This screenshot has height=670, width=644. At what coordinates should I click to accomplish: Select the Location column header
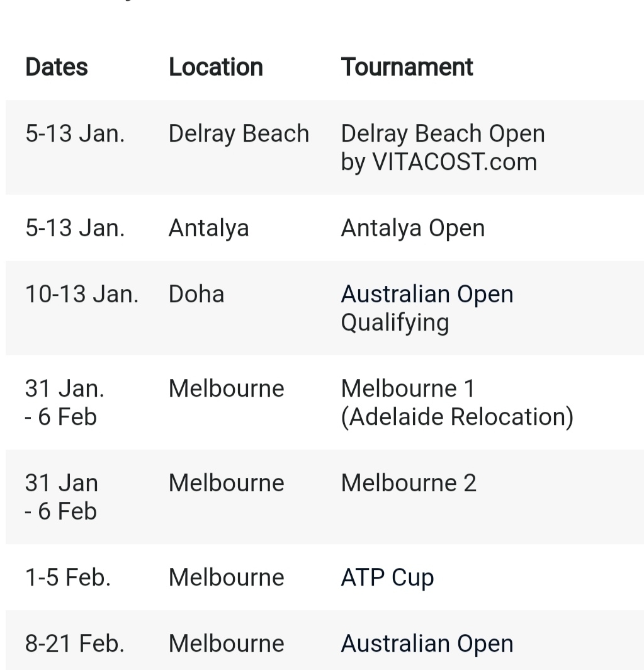tap(216, 67)
